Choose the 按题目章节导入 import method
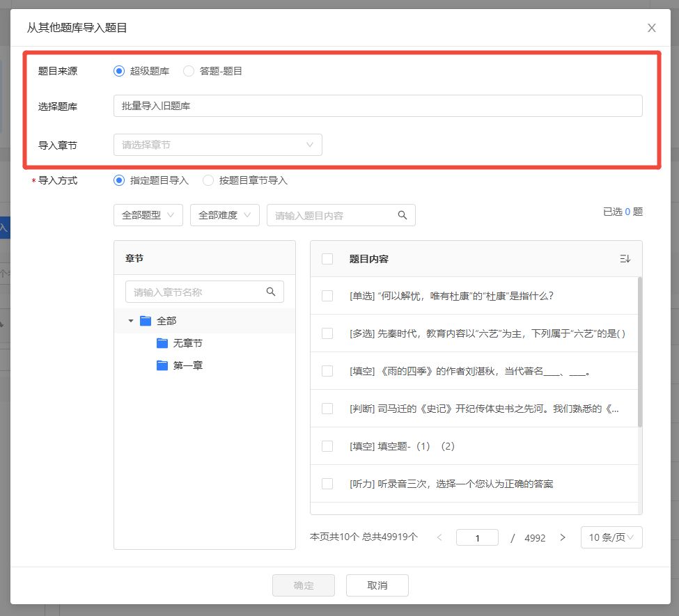This screenshot has width=679, height=616. tap(208, 180)
